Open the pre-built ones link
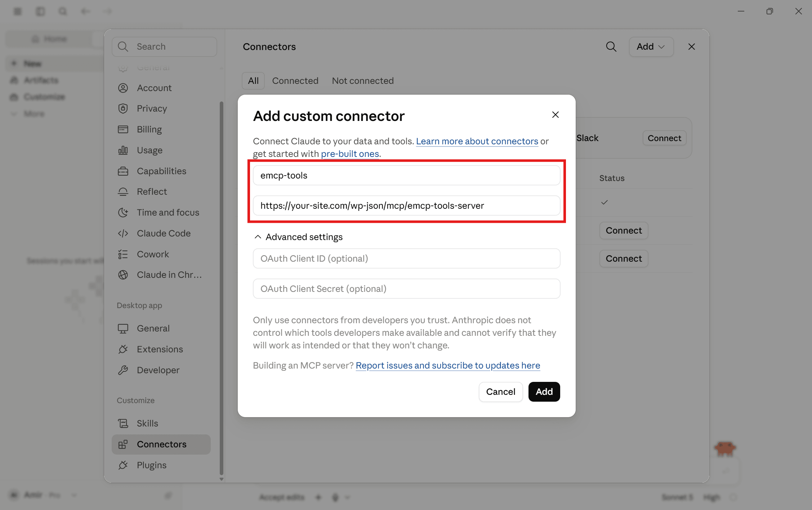812x510 pixels. pos(350,154)
